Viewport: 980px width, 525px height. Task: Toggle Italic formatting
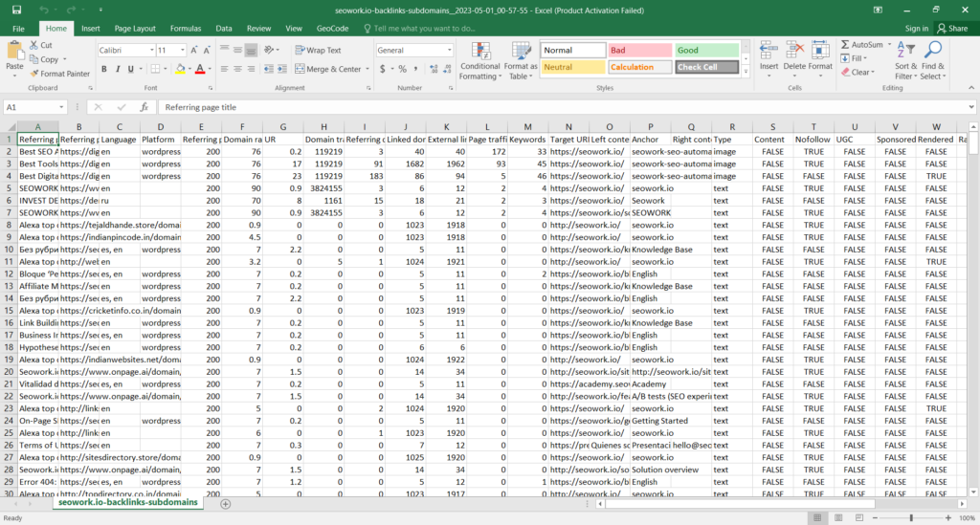[x=117, y=69]
